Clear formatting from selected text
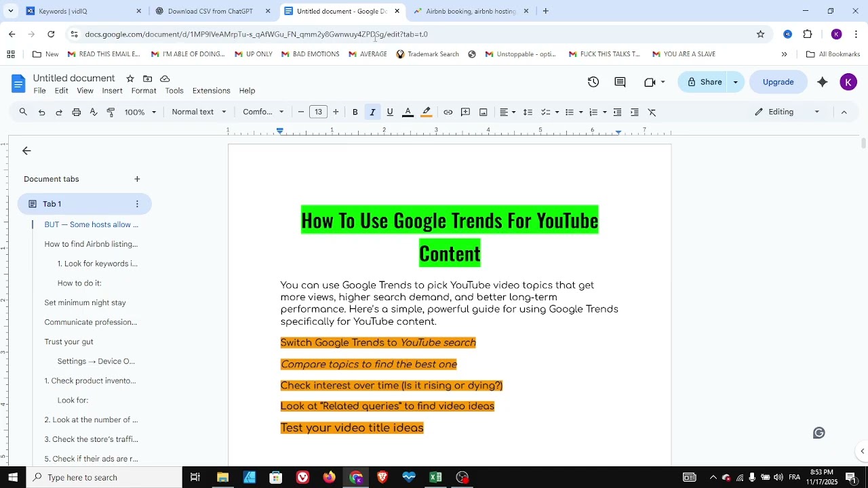Image resolution: width=868 pixels, height=488 pixels. pyautogui.click(x=652, y=112)
